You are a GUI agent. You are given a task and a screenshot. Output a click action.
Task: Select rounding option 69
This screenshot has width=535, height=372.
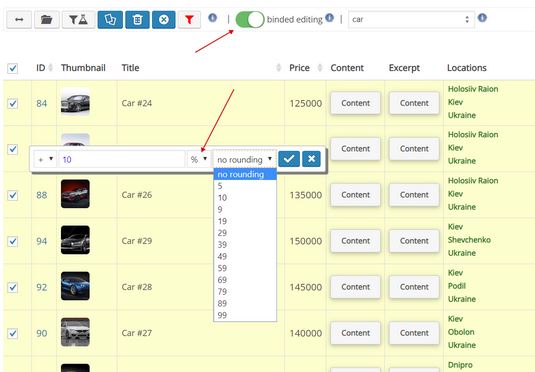[245, 280]
